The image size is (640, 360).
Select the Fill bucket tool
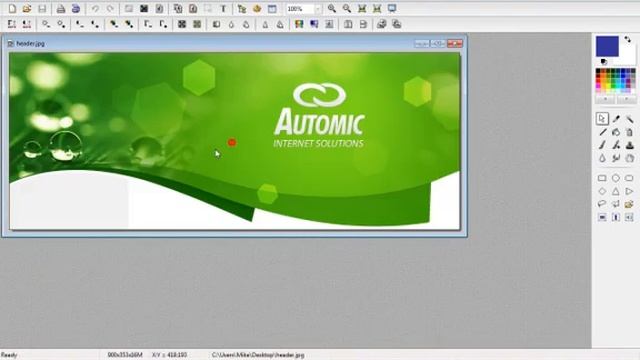616,132
